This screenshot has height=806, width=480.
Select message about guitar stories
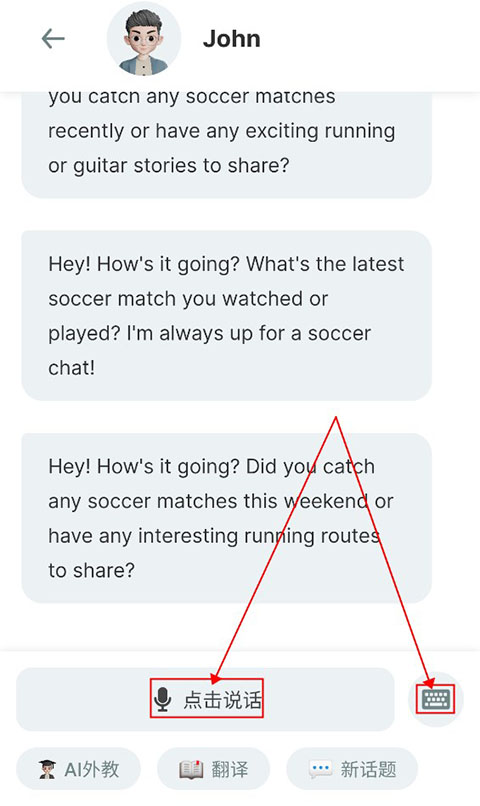(x=226, y=145)
